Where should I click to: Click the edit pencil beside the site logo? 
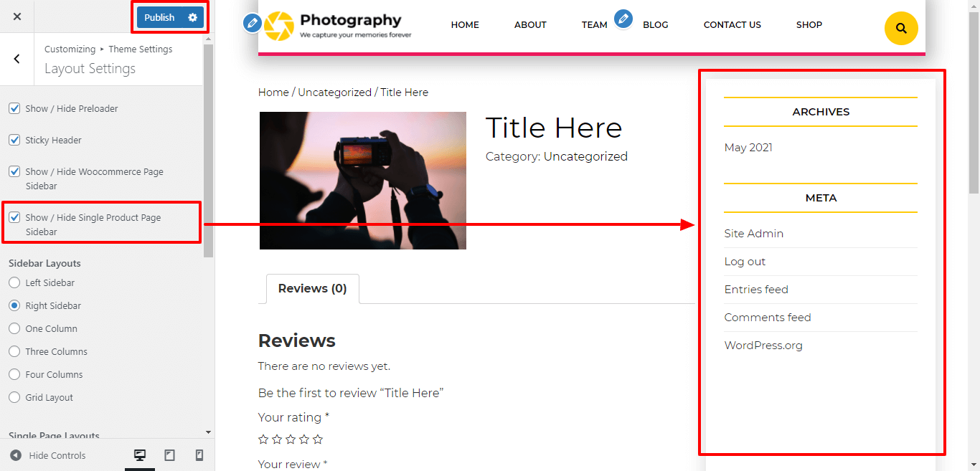[252, 23]
